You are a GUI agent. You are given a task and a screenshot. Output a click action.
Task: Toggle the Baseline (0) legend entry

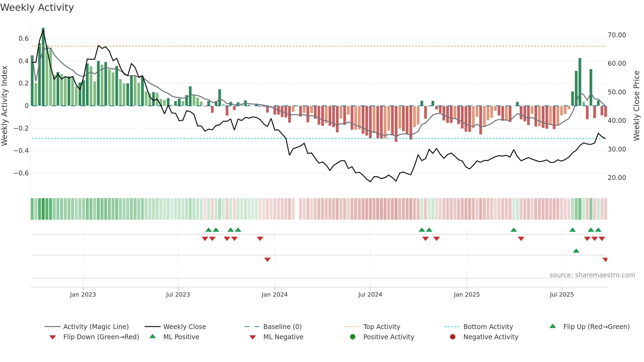point(273,327)
